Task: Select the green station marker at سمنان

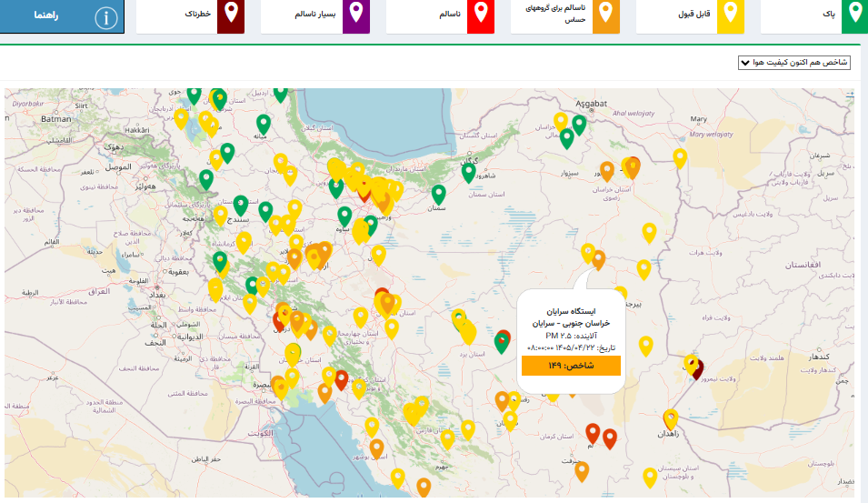Action: [438, 194]
